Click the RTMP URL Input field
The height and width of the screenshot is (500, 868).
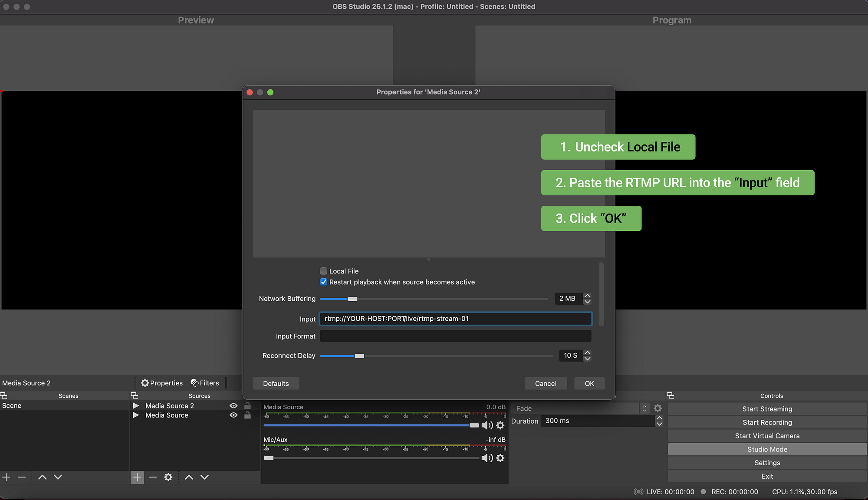(455, 318)
